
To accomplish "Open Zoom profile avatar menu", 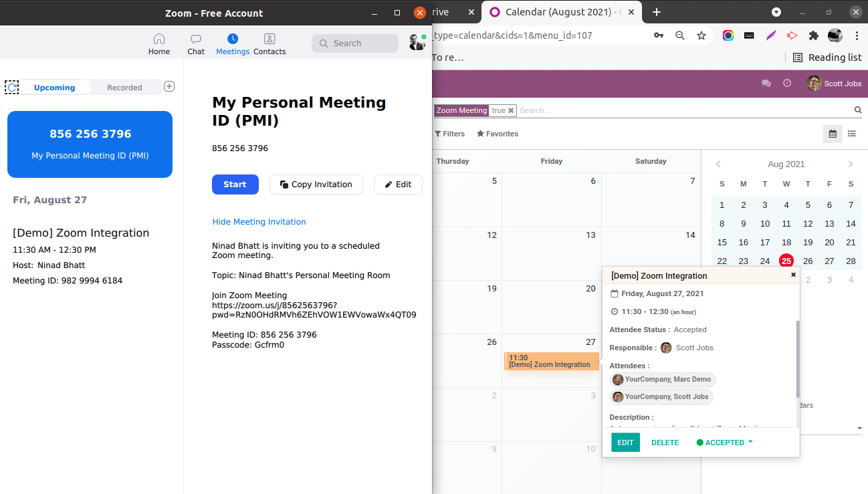I will coord(417,42).
